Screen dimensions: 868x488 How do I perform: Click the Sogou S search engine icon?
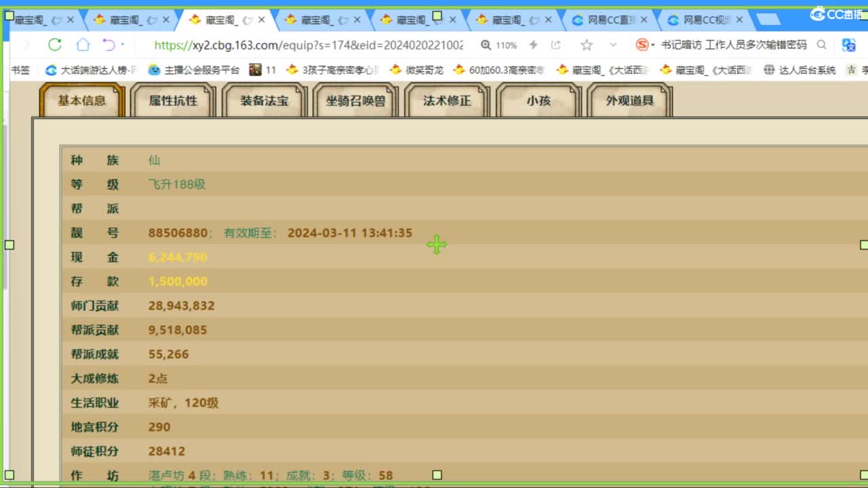(x=642, y=45)
